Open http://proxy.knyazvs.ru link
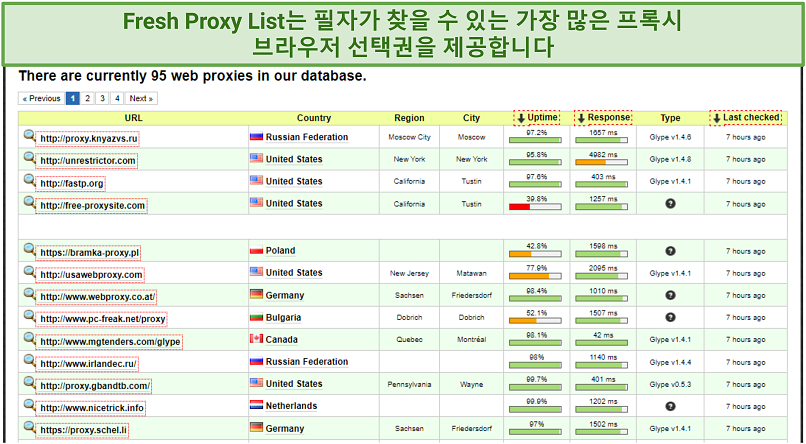 88,139
